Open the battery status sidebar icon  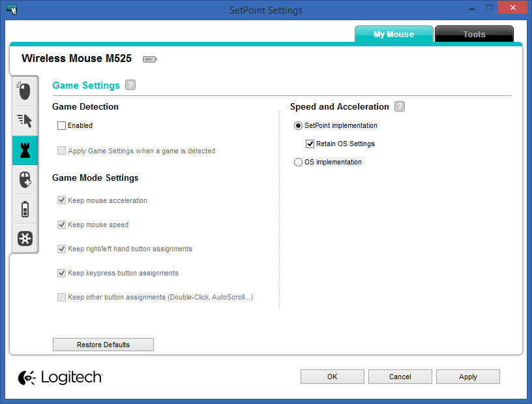pos(25,209)
